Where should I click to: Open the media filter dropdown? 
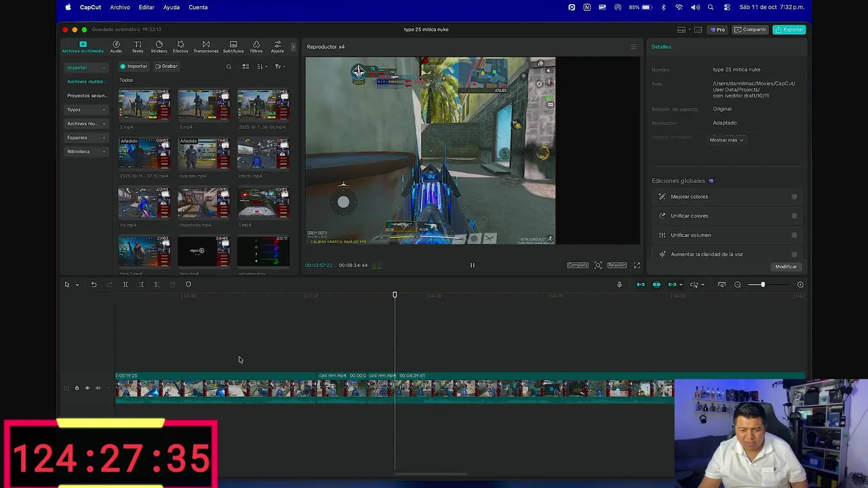coord(279,66)
